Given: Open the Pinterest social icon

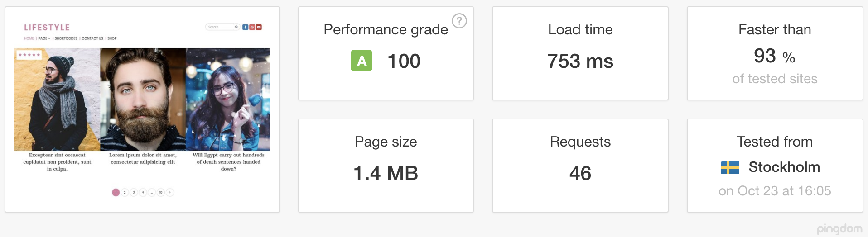Looking at the screenshot, I should point(252,27).
